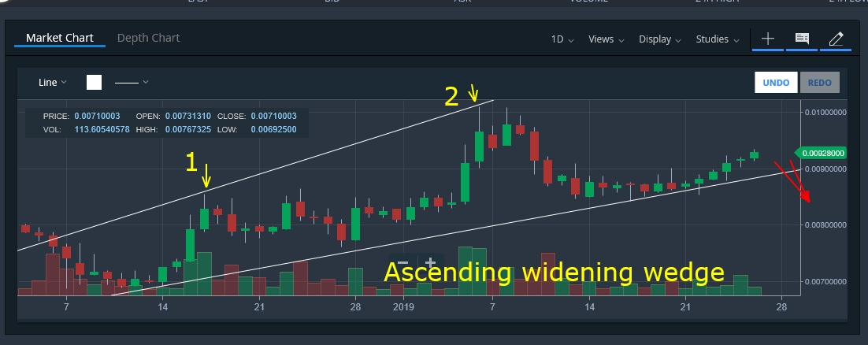Click the LOW value 0.00692500
Screen dimensions: 868x345
tap(273, 130)
